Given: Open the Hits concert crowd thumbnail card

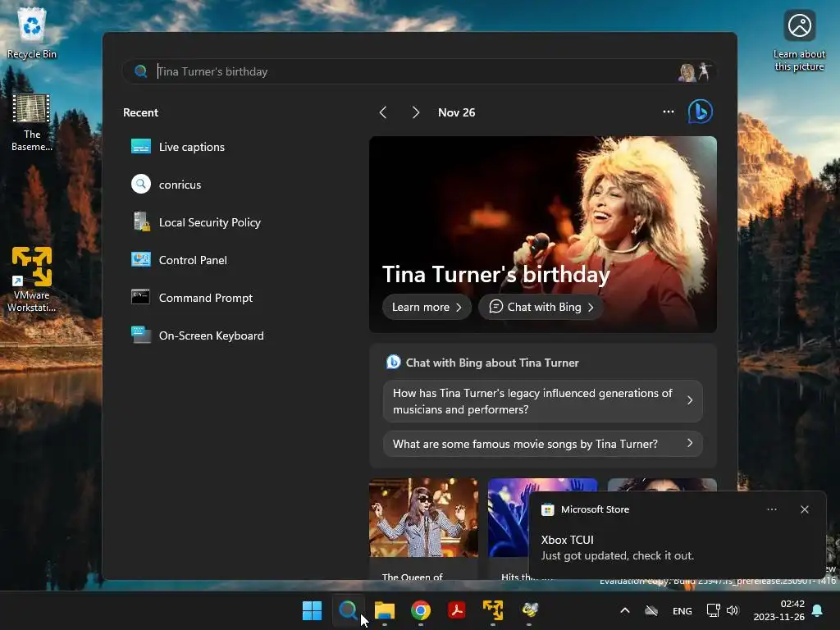Looking at the screenshot, I should click(x=508, y=529).
